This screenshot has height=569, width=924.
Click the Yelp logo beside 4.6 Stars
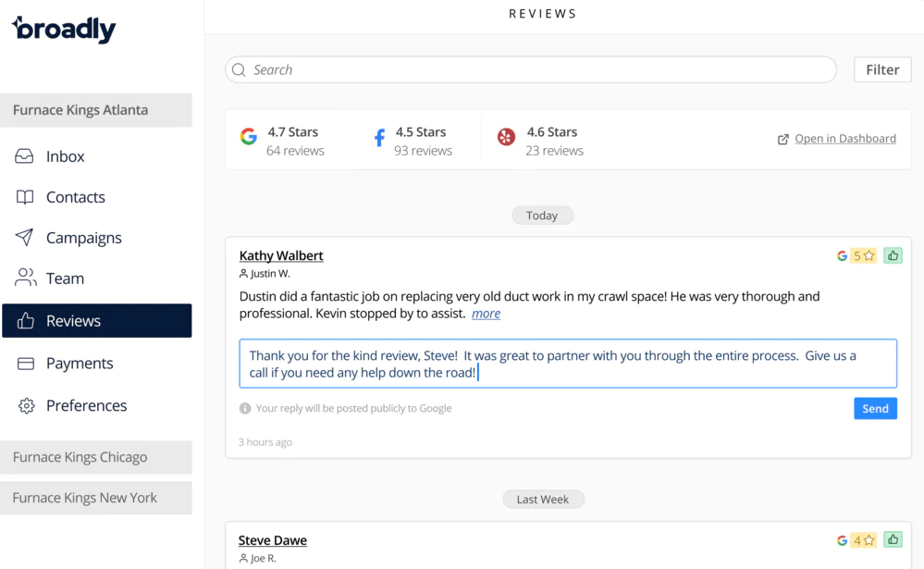coord(506,137)
